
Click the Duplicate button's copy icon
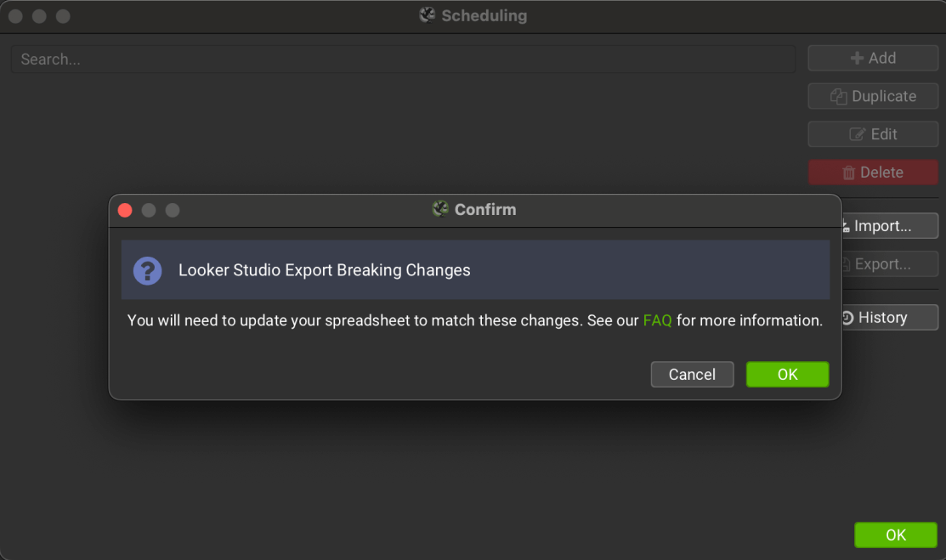839,97
